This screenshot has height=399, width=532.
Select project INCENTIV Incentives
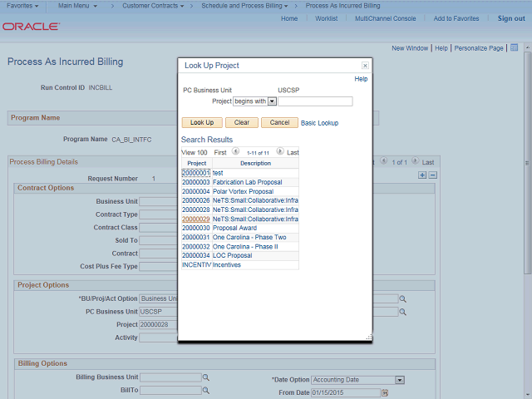197,264
